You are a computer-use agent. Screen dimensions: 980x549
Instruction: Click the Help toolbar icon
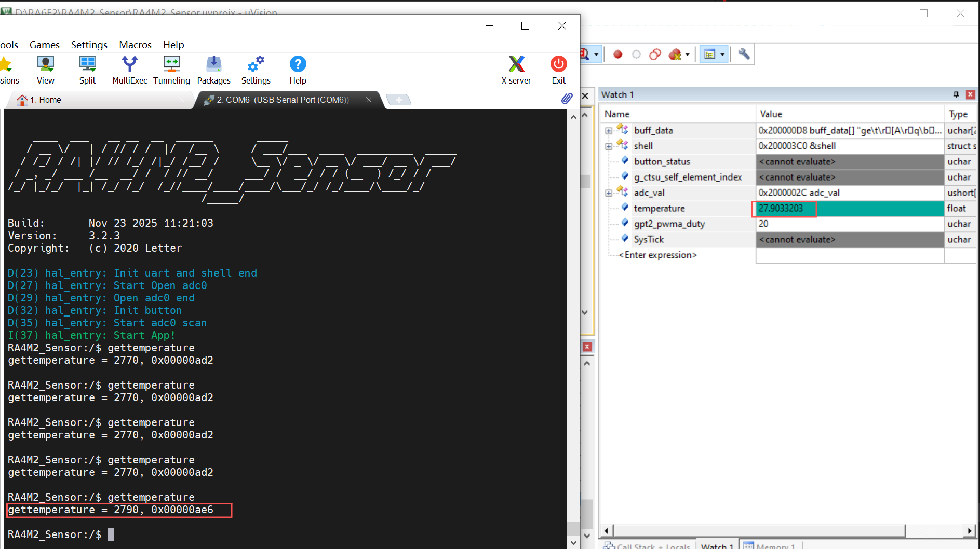(x=298, y=70)
